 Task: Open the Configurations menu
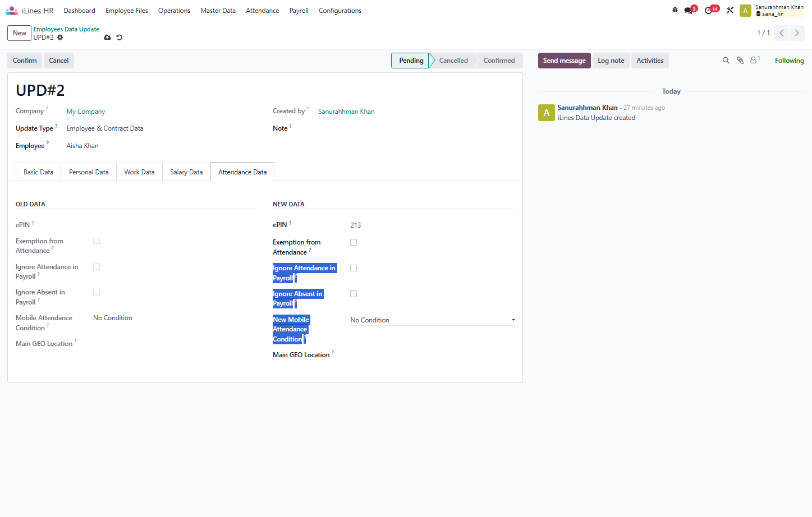pos(340,11)
